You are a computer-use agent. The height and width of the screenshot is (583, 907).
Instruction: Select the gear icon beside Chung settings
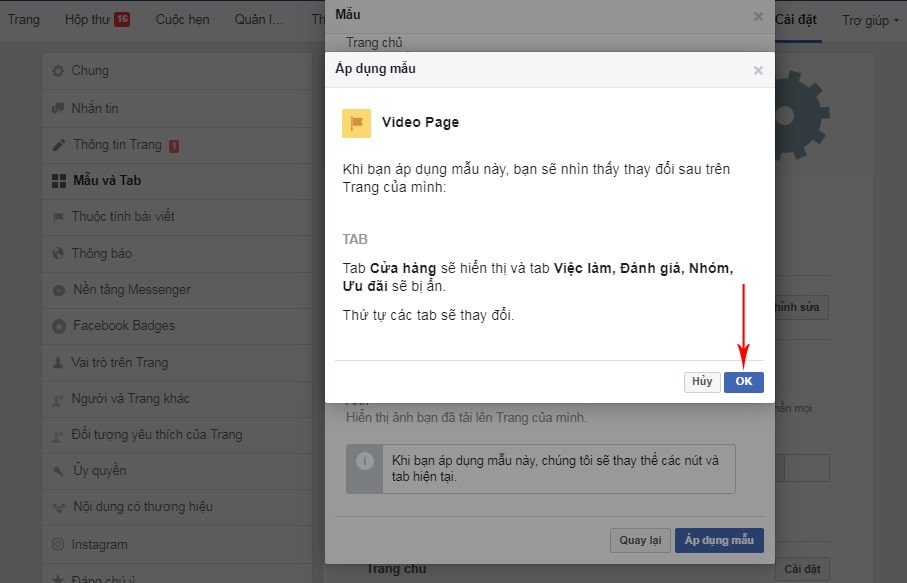[x=57, y=71]
